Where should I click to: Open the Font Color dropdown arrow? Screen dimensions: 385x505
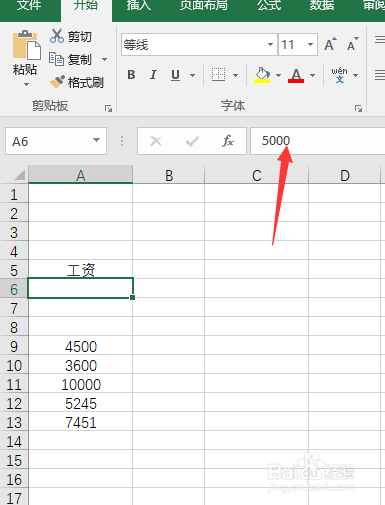click(312, 75)
